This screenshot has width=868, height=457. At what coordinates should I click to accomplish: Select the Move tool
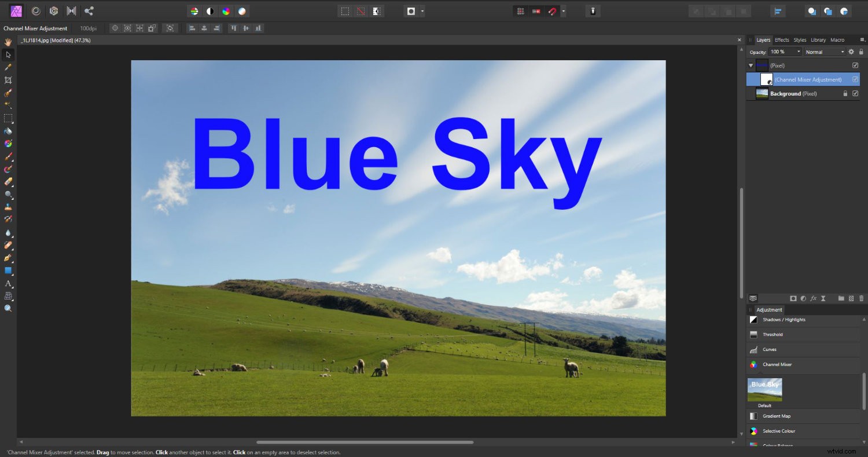point(8,54)
